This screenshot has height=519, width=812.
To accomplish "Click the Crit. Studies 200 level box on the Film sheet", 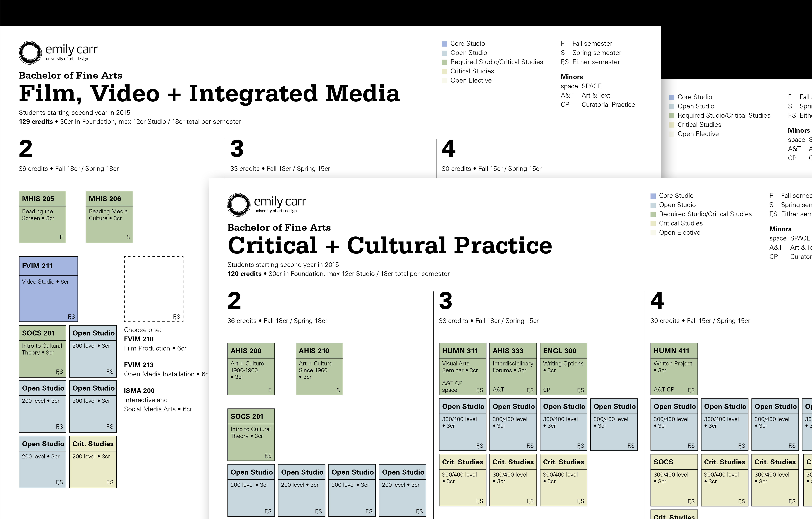I will pos(93,462).
